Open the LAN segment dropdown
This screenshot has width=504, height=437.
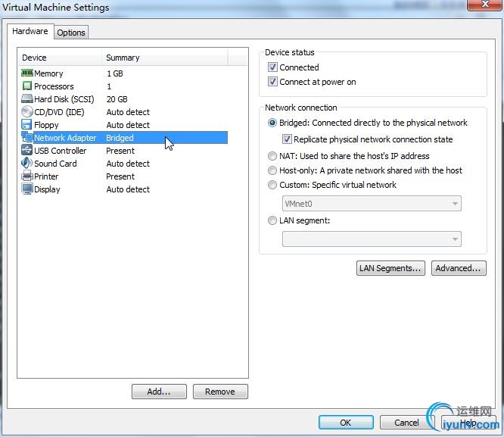tap(372, 239)
